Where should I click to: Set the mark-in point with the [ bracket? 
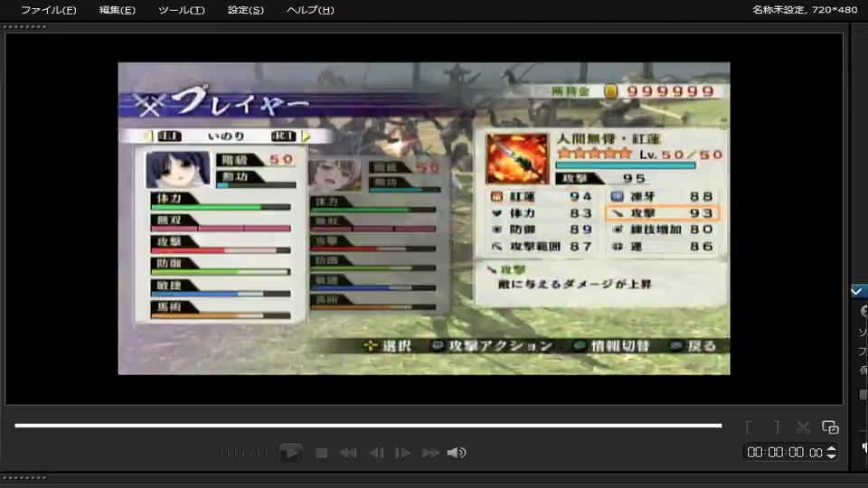coord(749,427)
